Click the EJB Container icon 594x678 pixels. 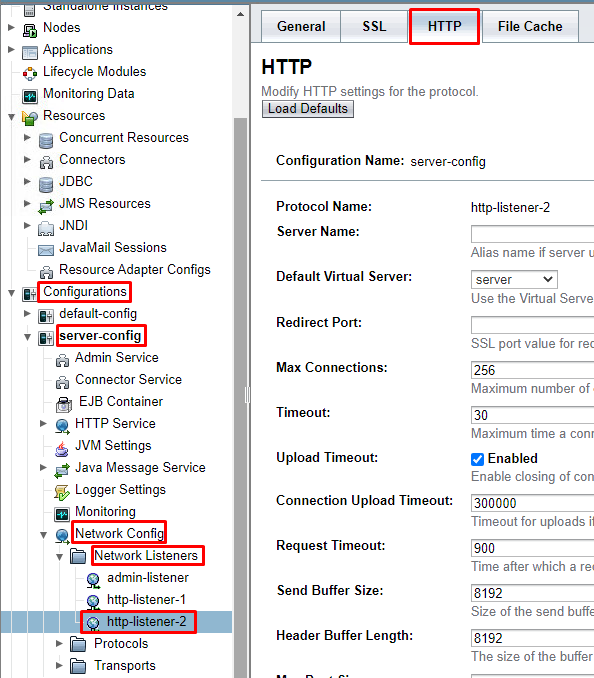point(64,404)
